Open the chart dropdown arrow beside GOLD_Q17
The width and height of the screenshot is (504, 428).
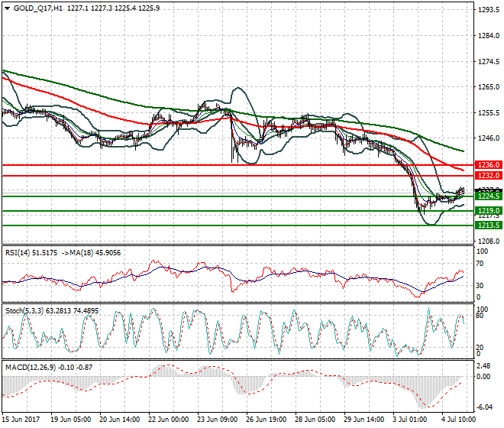click(7, 8)
